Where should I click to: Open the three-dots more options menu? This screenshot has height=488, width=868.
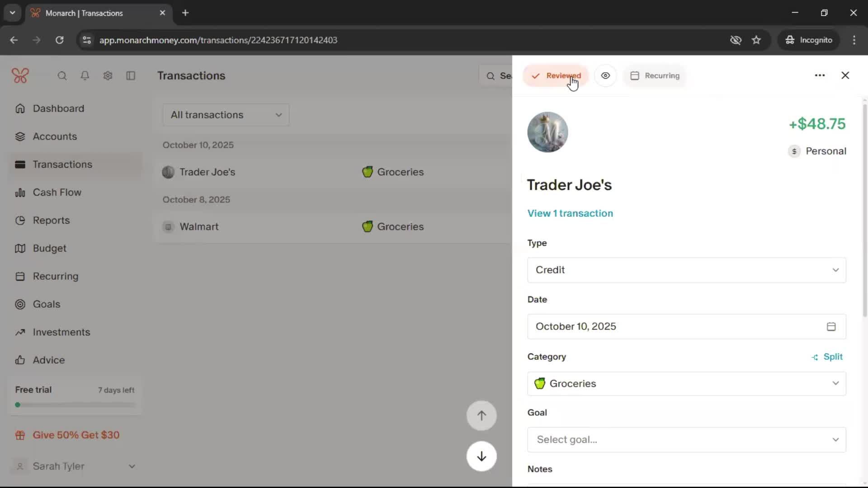click(x=820, y=75)
